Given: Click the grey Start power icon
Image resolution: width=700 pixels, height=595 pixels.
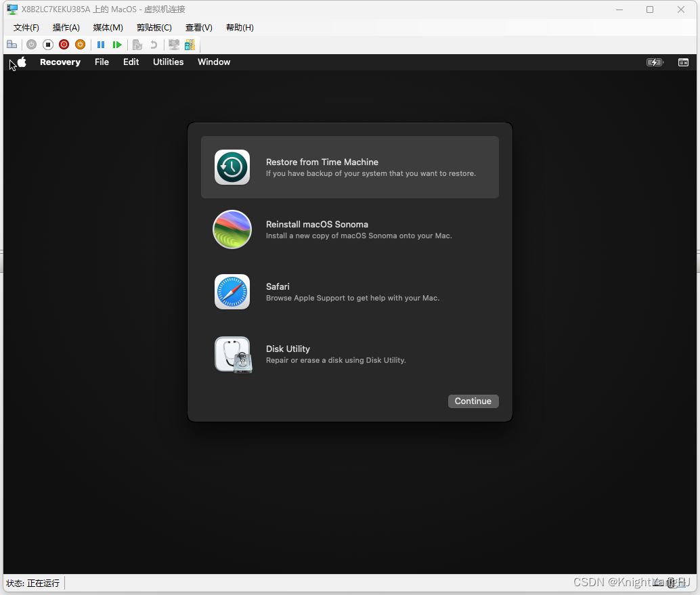Looking at the screenshot, I should [31, 45].
